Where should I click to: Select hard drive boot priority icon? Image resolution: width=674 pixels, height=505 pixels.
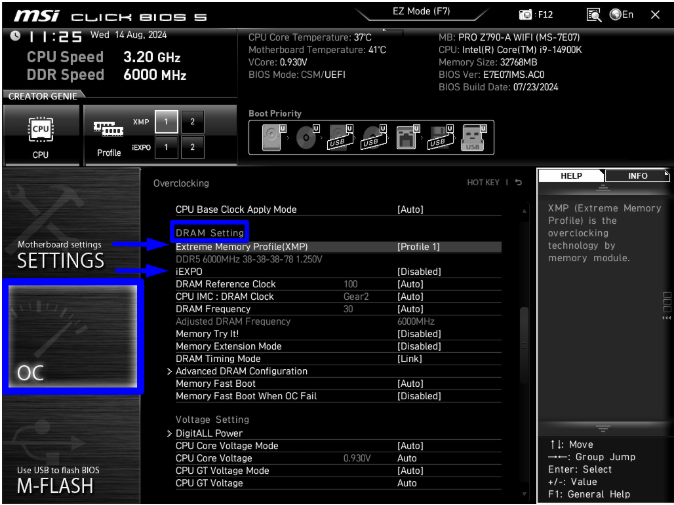point(271,139)
